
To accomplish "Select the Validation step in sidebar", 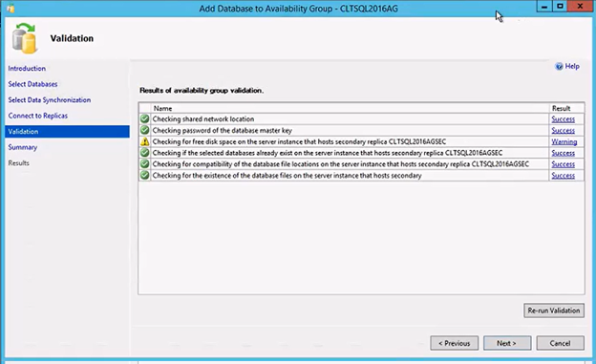I will click(67, 132).
